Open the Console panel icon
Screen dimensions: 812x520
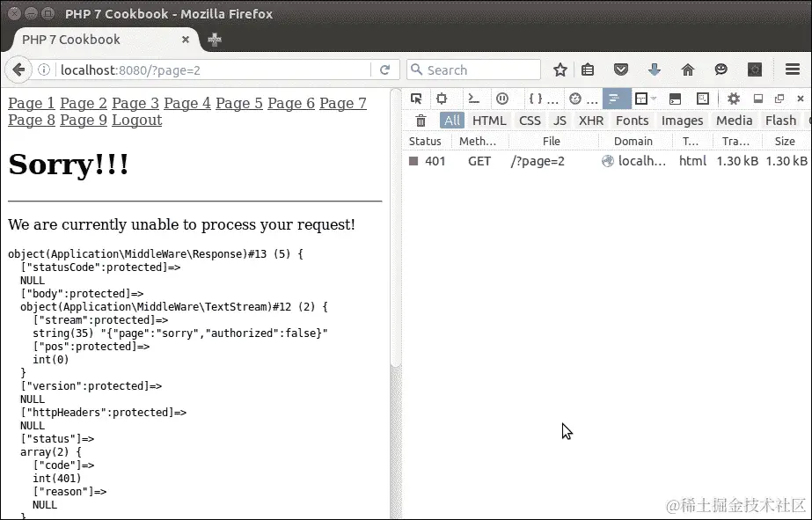[x=473, y=99]
